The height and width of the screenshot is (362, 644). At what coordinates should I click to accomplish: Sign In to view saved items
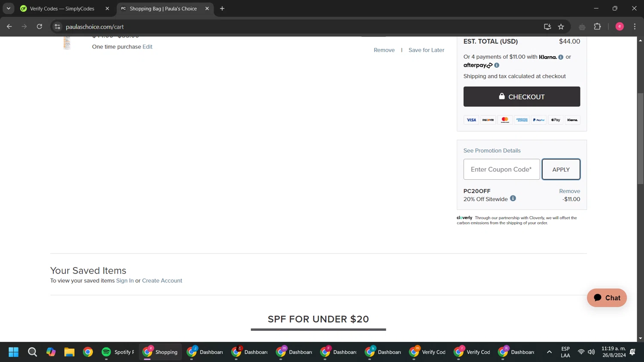click(x=125, y=281)
